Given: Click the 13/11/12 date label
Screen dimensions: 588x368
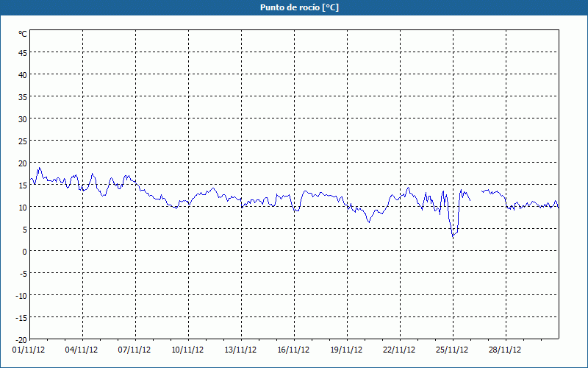Looking at the screenshot, I should coord(240,350).
